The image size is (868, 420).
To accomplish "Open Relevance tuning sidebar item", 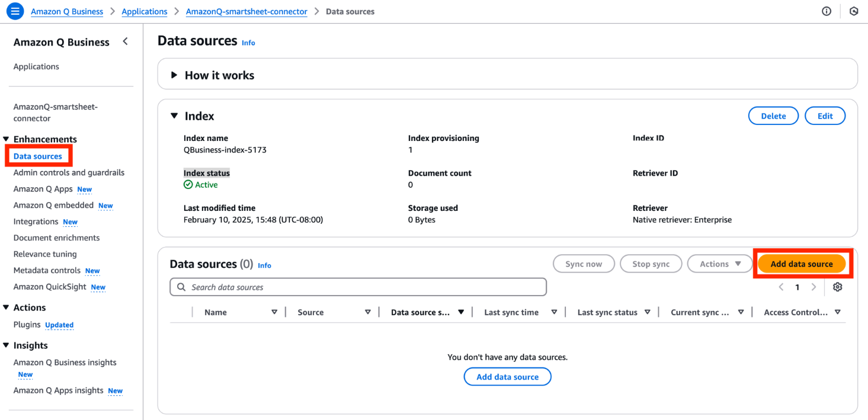I will pos(45,254).
